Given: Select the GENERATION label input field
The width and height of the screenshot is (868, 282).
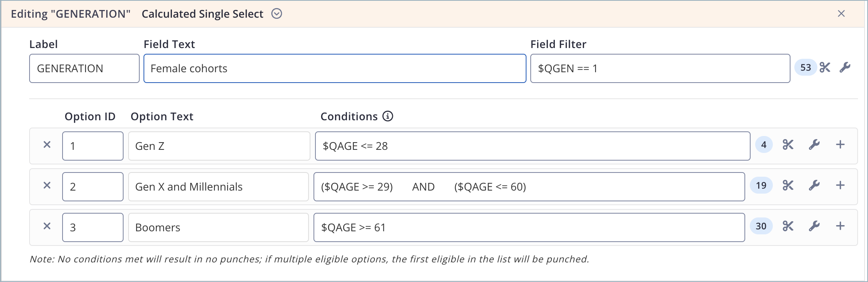Looking at the screenshot, I should point(84,68).
